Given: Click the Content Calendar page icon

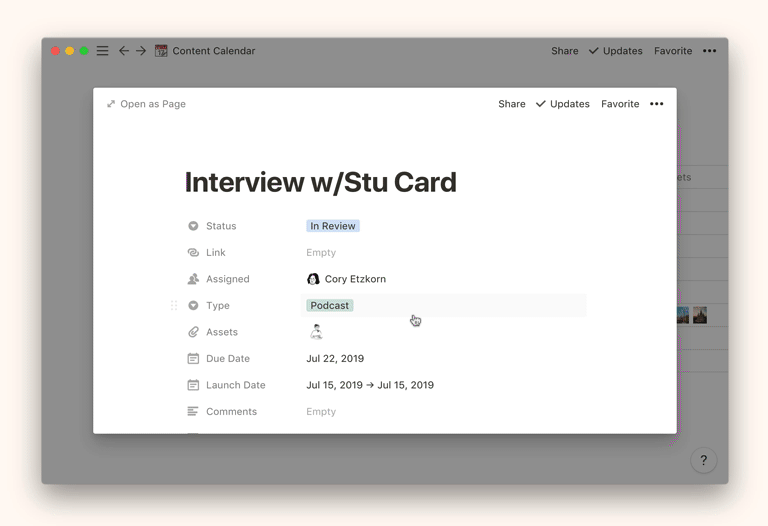Looking at the screenshot, I should pyautogui.click(x=161, y=51).
